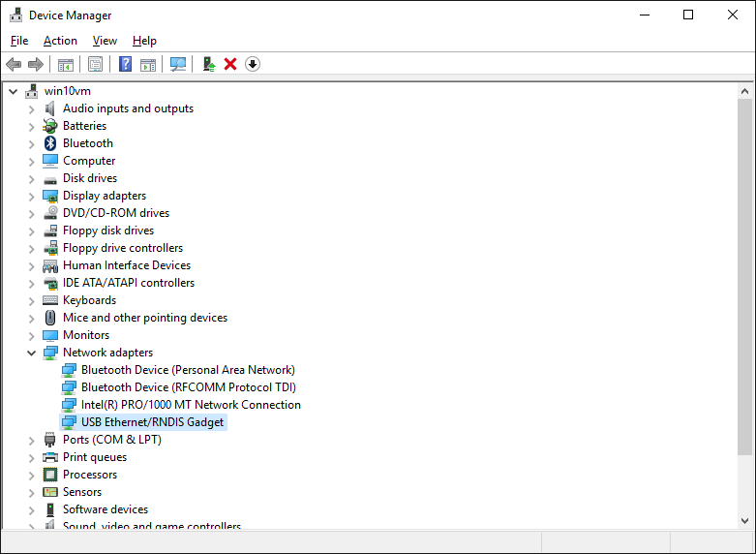Maximize the Device Manager window
The height and width of the screenshot is (554, 756).
pos(688,15)
